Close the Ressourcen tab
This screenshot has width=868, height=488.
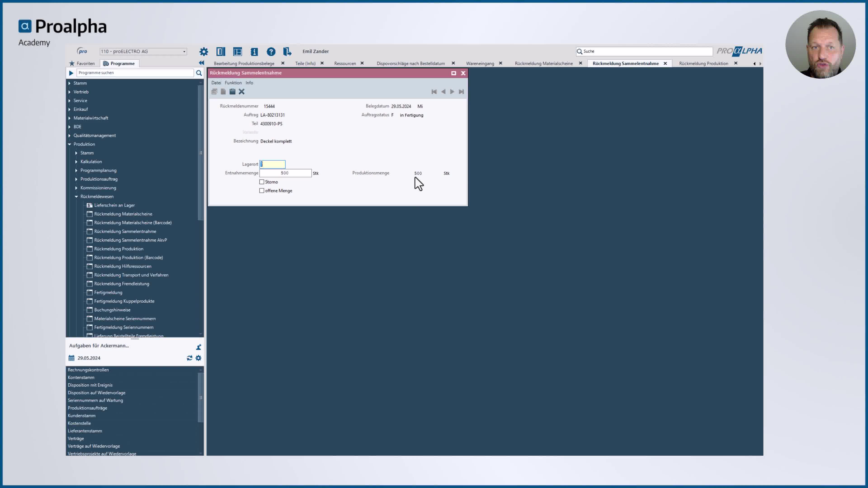[362, 63]
